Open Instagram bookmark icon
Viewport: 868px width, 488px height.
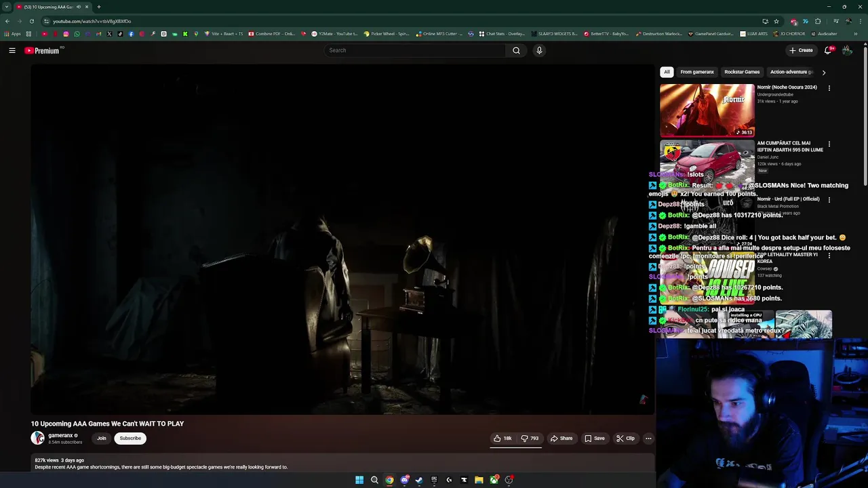[x=66, y=33]
